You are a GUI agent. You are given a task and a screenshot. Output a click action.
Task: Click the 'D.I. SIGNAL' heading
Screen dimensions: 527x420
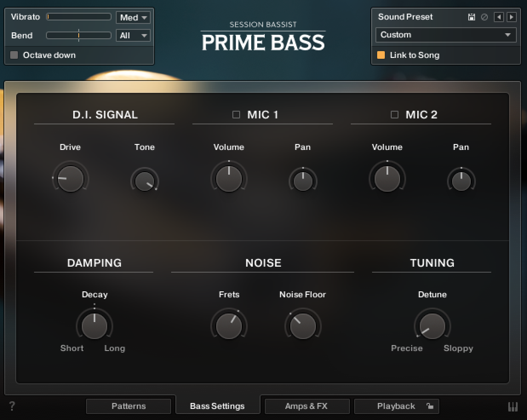[x=105, y=115]
